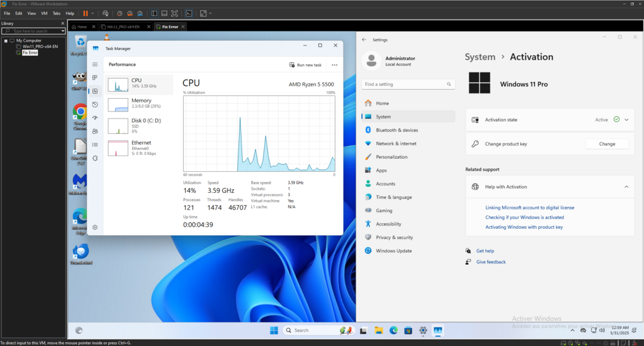Open App history icon in Task Manager sidebar
Viewport: 644px width, 346px height.
pos(95,104)
